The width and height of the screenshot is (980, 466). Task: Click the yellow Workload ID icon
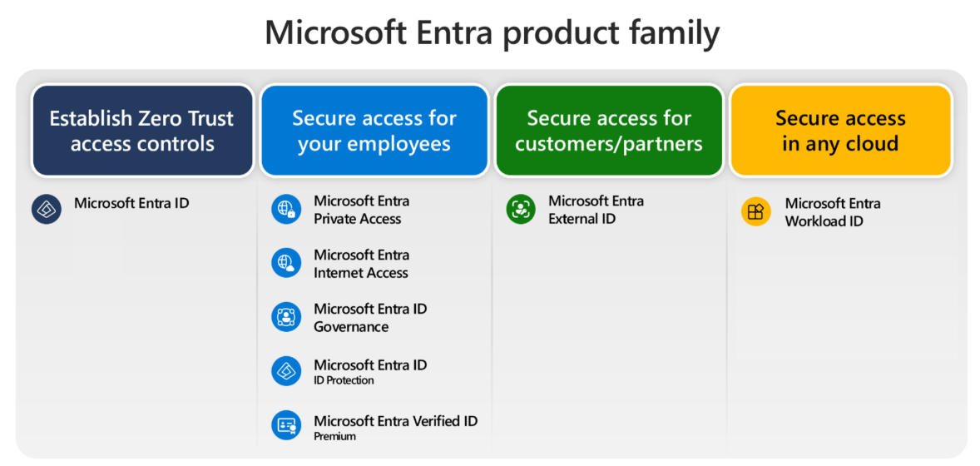click(755, 212)
